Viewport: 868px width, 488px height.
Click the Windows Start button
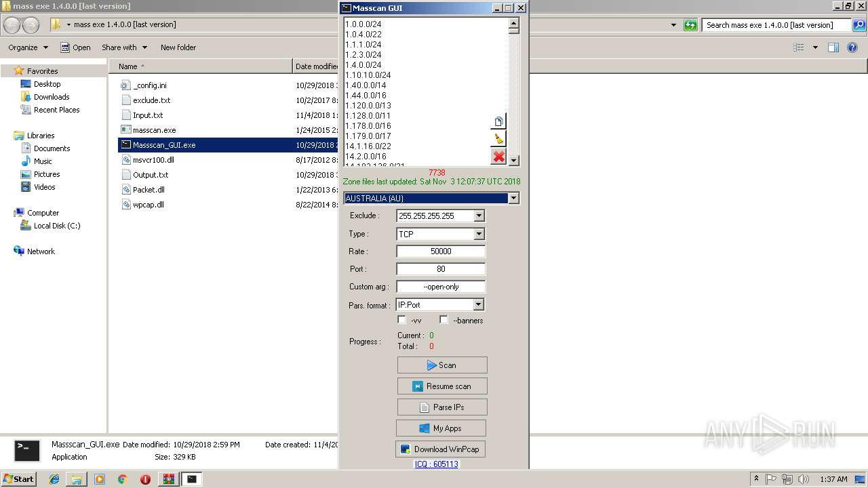19,479
